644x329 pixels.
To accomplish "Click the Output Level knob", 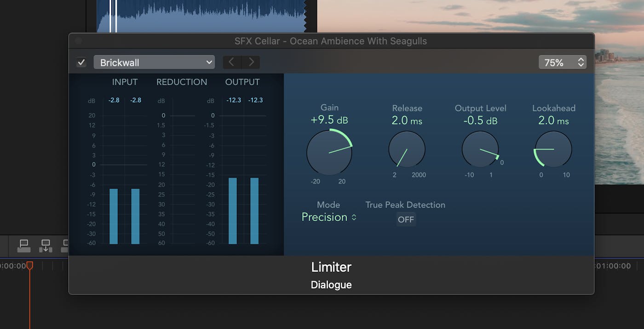I will (x=480, y=149).
